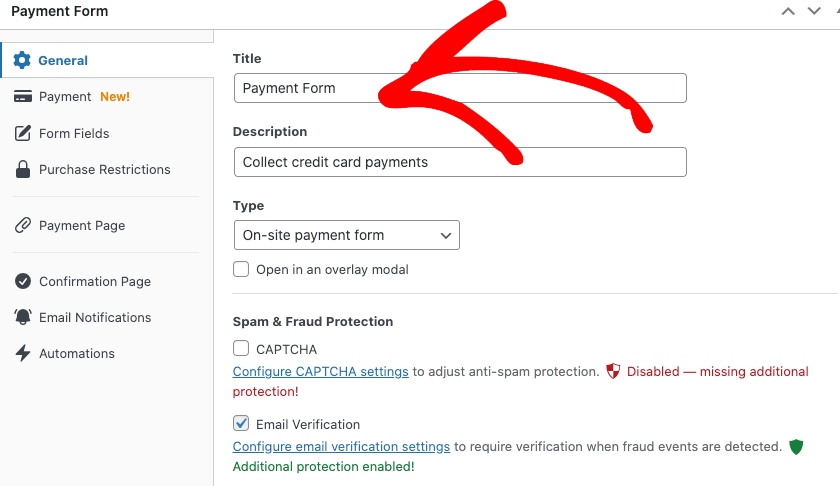Switch to the Purchase Restrictions tab

104,170
